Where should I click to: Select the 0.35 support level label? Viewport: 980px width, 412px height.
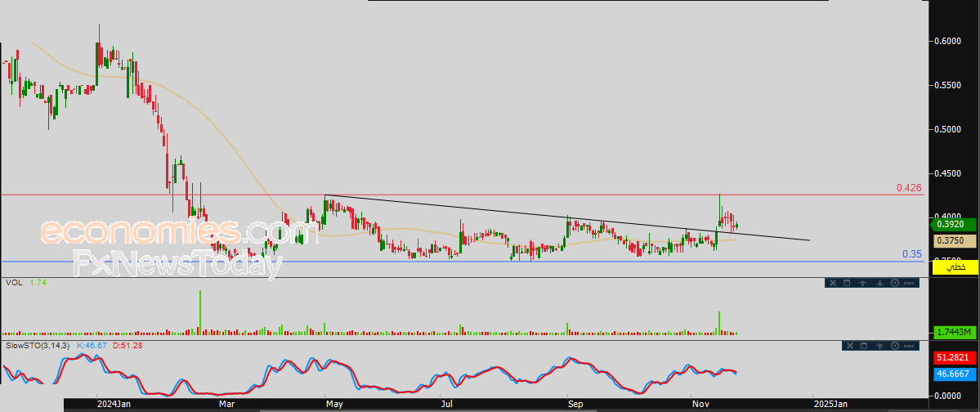pyautogui.click(x=912, y=254)
